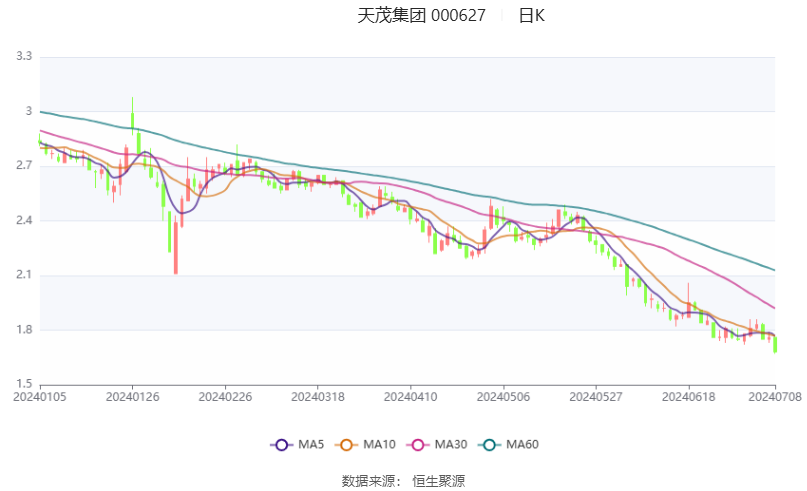The height and width of the screenshot is (491, 807).
Task: Click the data source text 恒生聚源
Action: [438, 481]
